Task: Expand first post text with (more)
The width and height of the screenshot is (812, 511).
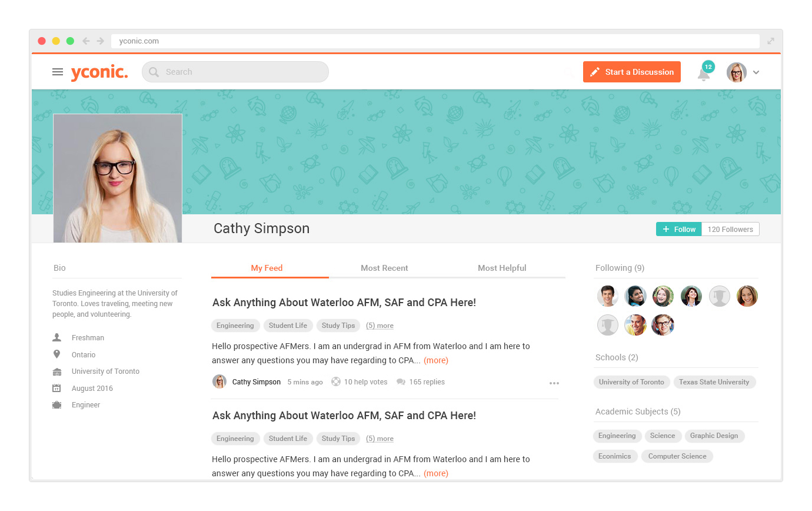Action: pos(436,360)
